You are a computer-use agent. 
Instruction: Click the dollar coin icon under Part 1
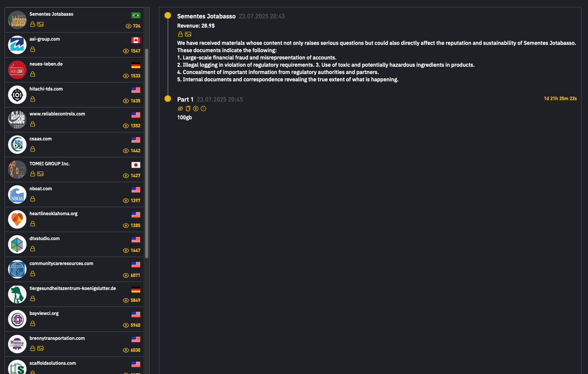(x=196, y=109)
